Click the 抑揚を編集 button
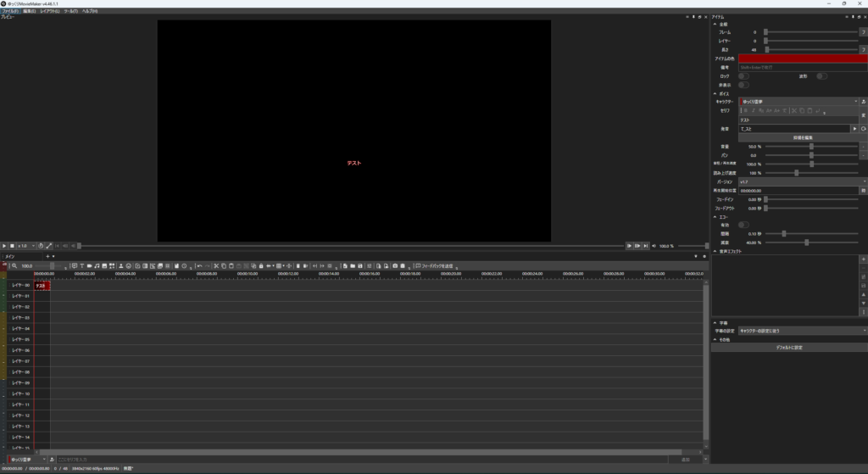This screenshot has height=474, width=868. (x=803, y=137)
